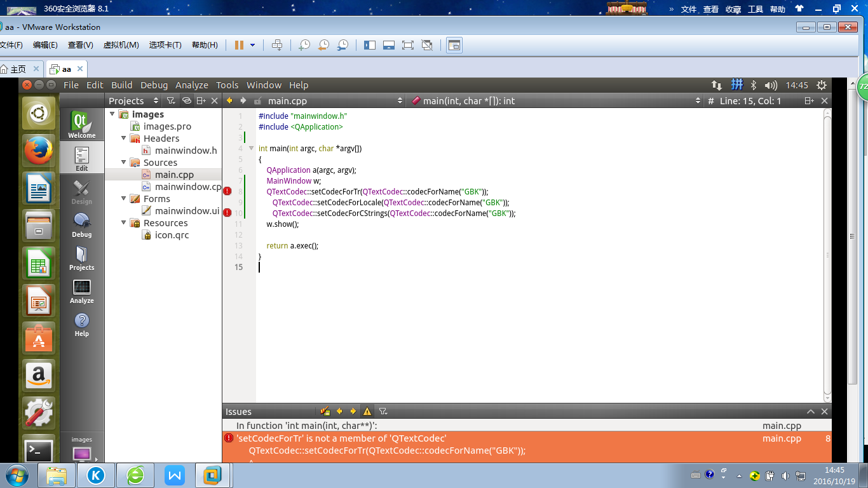
Task: Open the main(int, char *[]) symbol dropdown
Action: click(555, 100)
